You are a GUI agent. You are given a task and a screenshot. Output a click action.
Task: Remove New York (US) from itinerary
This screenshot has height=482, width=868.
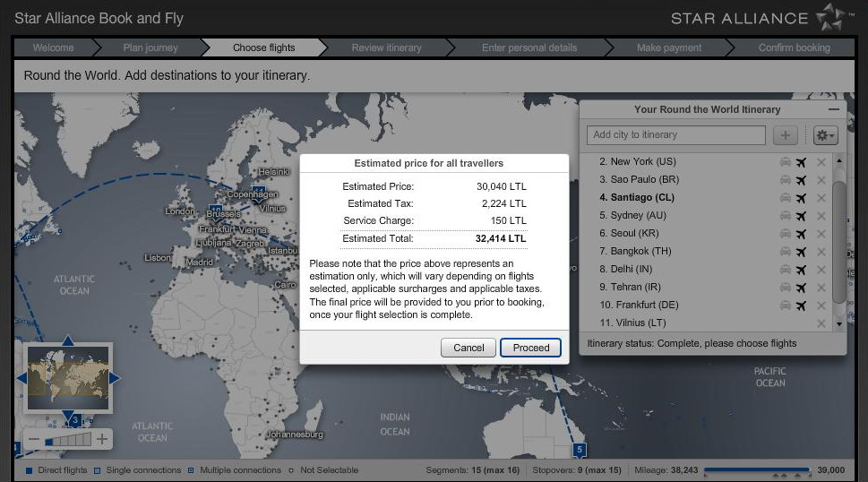pos(821,162)
